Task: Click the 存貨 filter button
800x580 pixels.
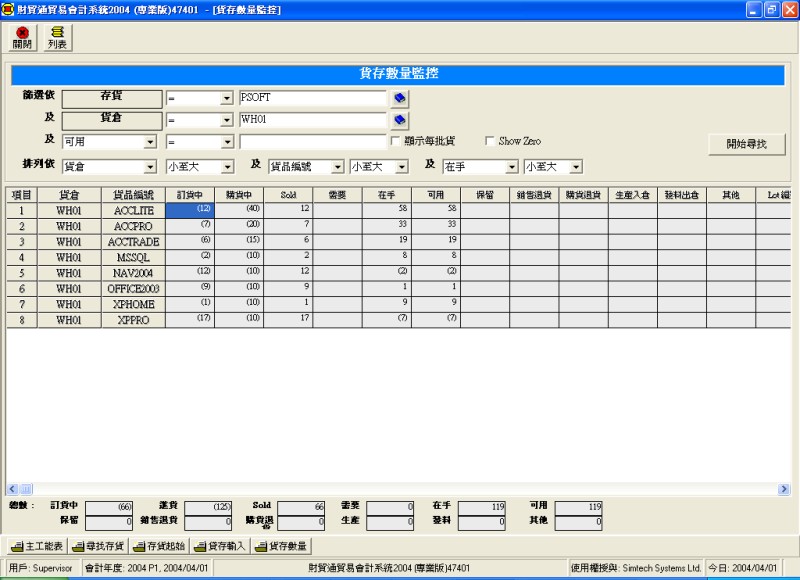Action: [112, 98]
